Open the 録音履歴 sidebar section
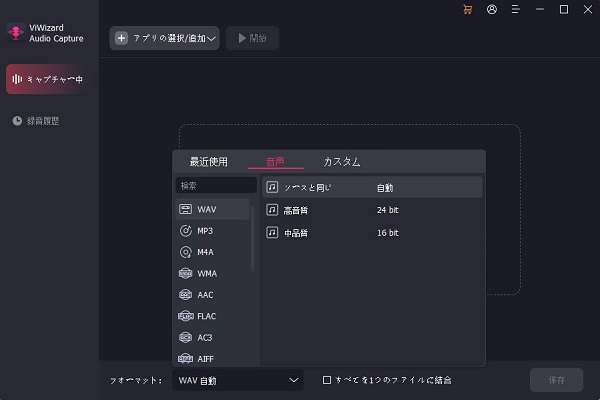Viewport: 600px width, 400px height. tap(43, 121)
